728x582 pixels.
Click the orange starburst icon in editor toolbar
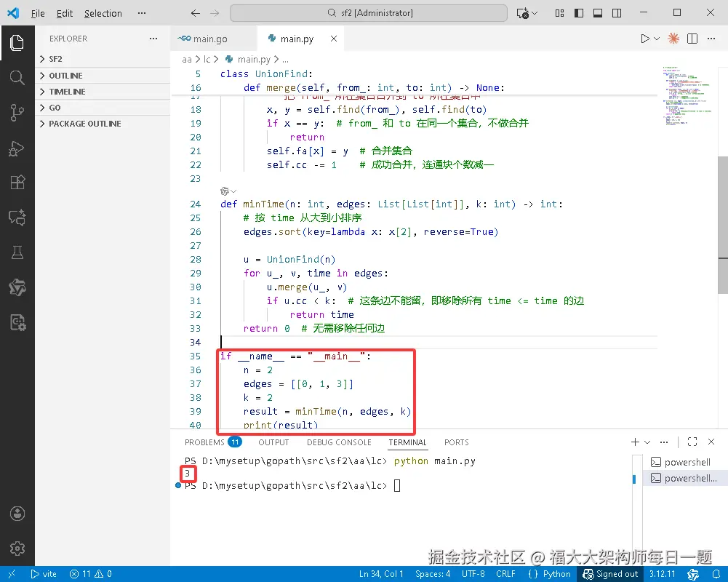[x=673, y=39]
